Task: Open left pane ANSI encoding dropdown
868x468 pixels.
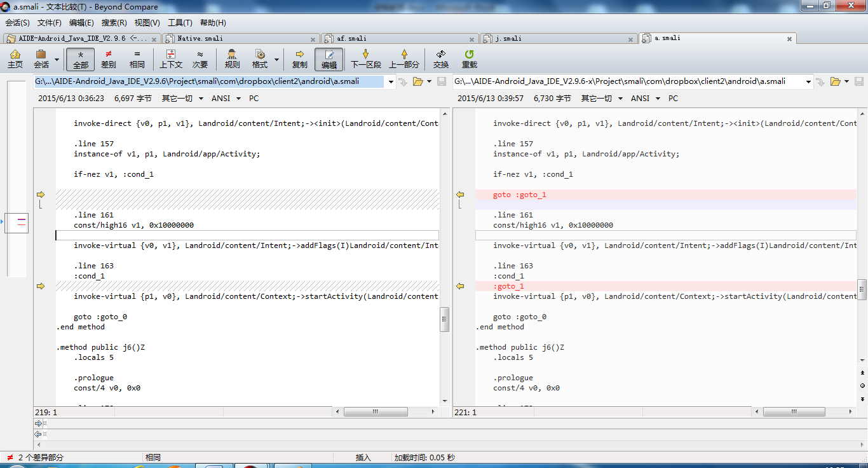Action: tap(238, 99)
